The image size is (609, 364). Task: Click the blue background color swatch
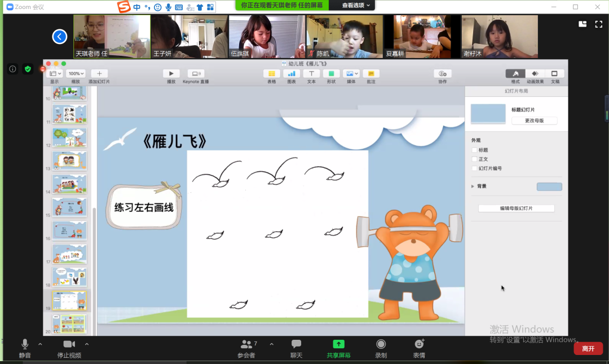pos(549,187)
